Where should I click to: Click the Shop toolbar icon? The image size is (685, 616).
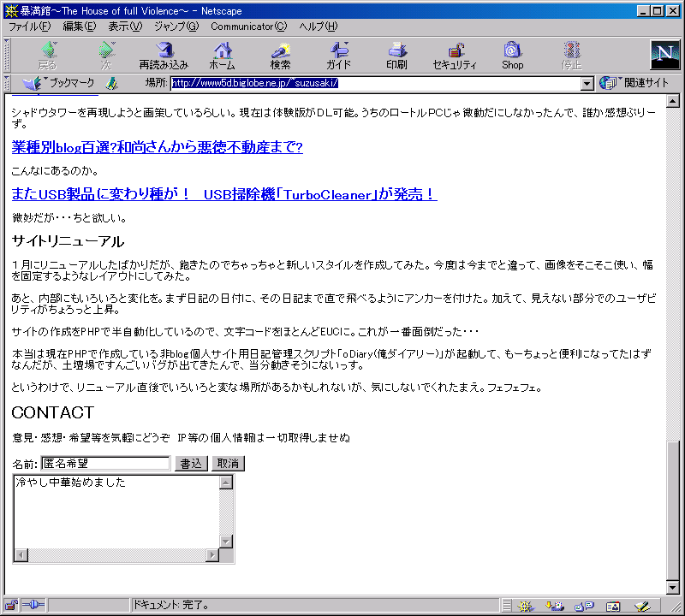click(512, 56)
